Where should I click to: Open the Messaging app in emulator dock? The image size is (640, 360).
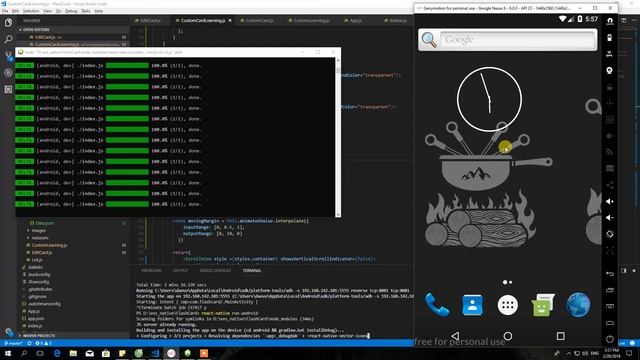pyautogui.click(x=543, y=305)
